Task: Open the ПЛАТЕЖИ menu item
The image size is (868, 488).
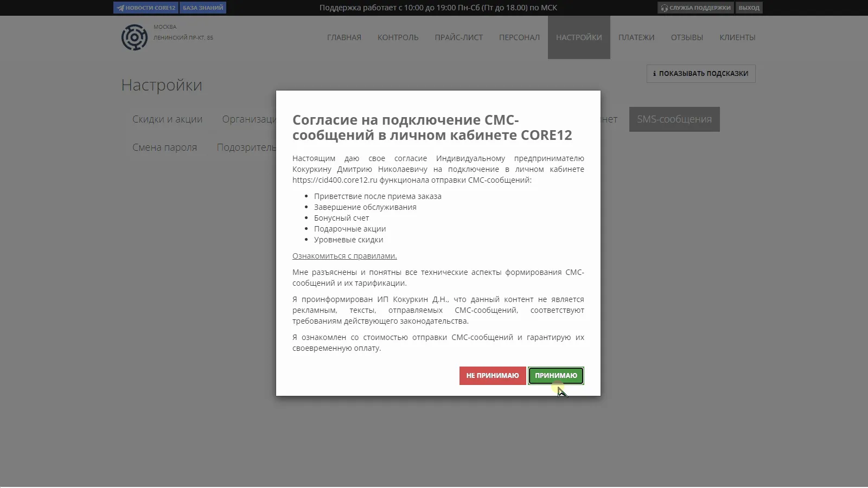Action: pos(636,37)
